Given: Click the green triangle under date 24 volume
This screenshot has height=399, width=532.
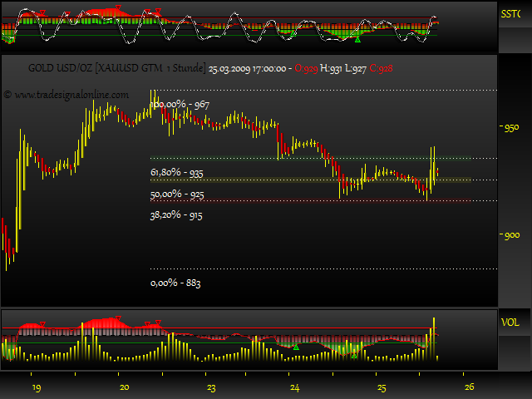Looking at the screenshot, I should [295, 347].
